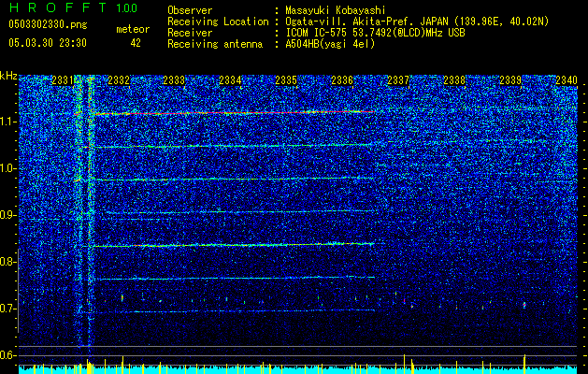Select the 2338 time marker
This screenshot has height=374, width=588.
(x=454, y=80)
